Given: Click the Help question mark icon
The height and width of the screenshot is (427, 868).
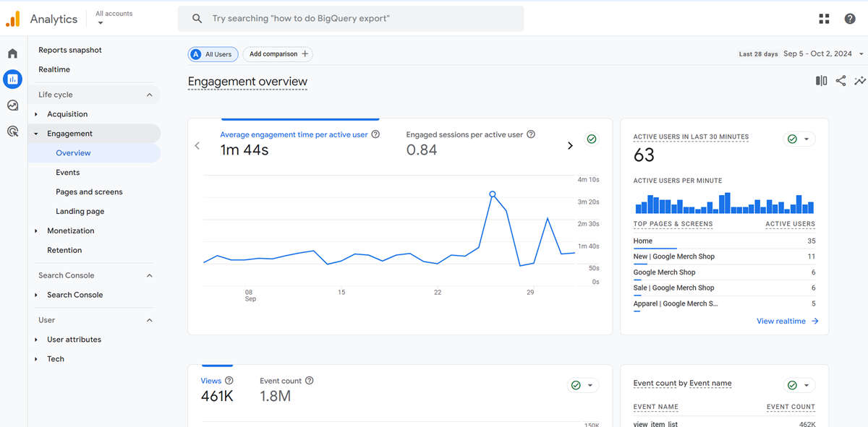Looking at the screenshot, I should coord(850,19).
